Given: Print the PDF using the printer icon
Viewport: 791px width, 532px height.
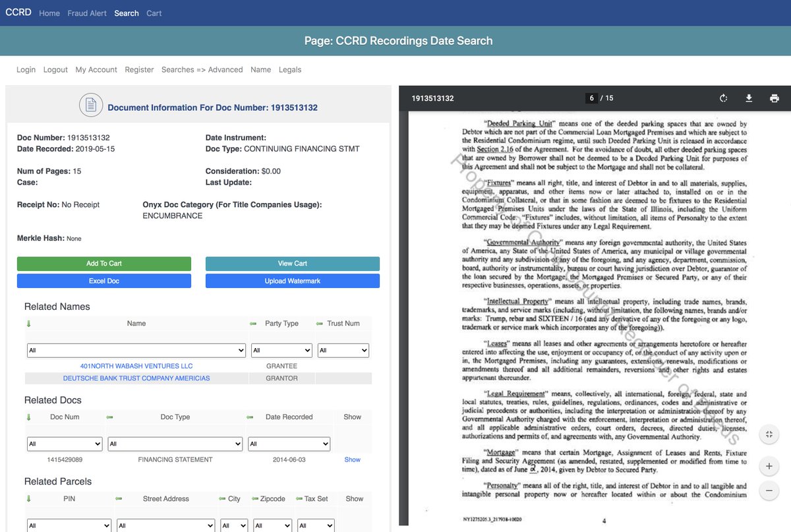Looking at the screenshot, I should 775,98.
